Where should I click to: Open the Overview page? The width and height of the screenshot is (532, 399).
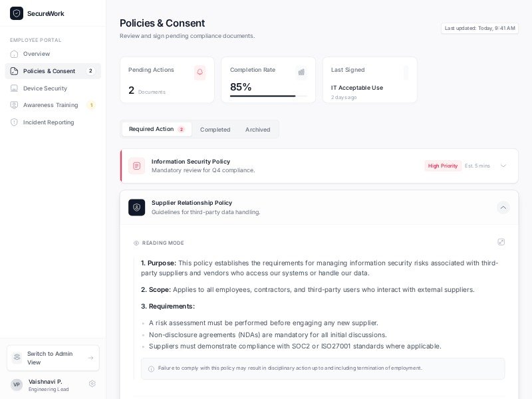point(37,54)
